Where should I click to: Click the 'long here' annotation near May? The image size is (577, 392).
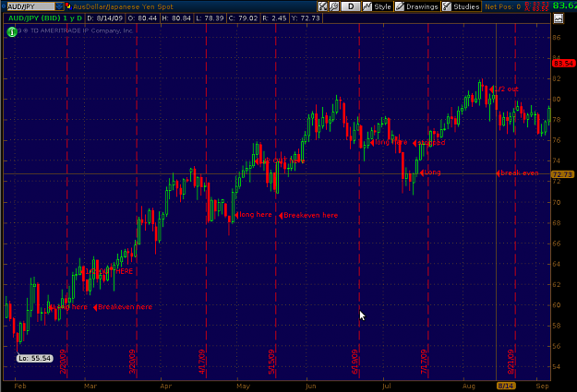(x=254, y=214)
